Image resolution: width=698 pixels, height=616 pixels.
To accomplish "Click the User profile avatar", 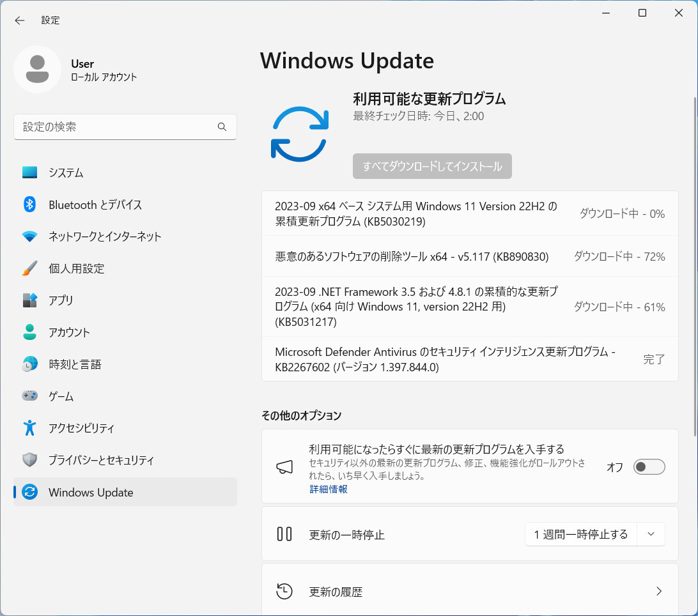I will 37,70.
